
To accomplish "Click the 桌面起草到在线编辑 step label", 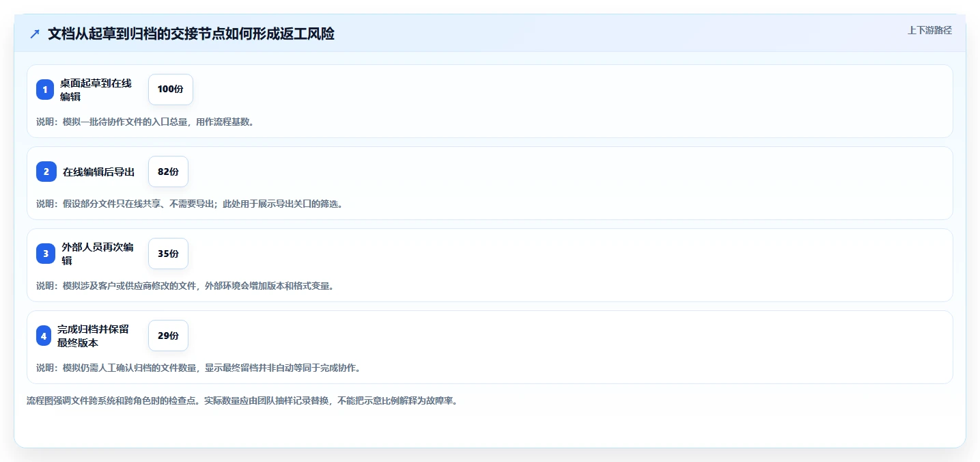I will pyautogui.click(x=96, y=90).
